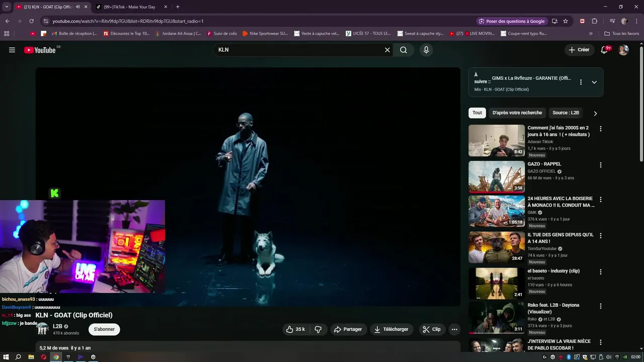
Task: Subscribe to L2B with S'abonner
Action: pos(104,329)
